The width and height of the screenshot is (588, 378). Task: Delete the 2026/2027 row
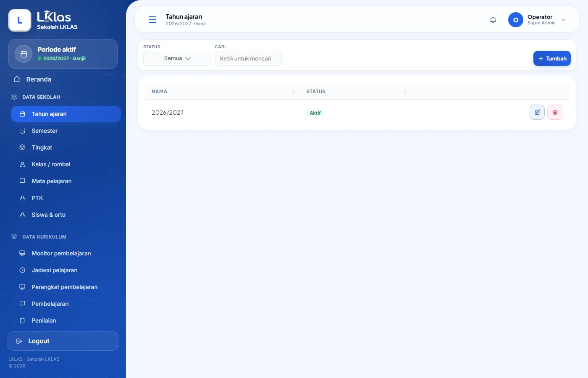(555, 112)
